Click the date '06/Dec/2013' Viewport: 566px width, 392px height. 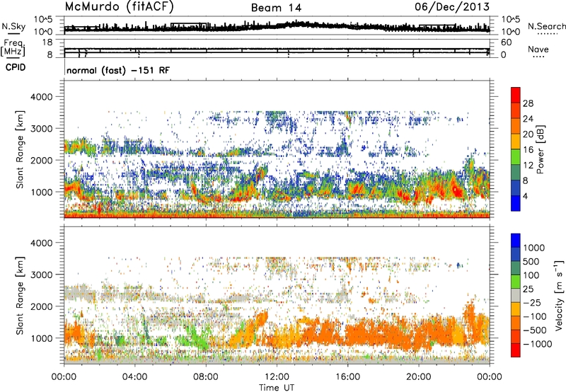pyautogui.click(x=452, y=7)
